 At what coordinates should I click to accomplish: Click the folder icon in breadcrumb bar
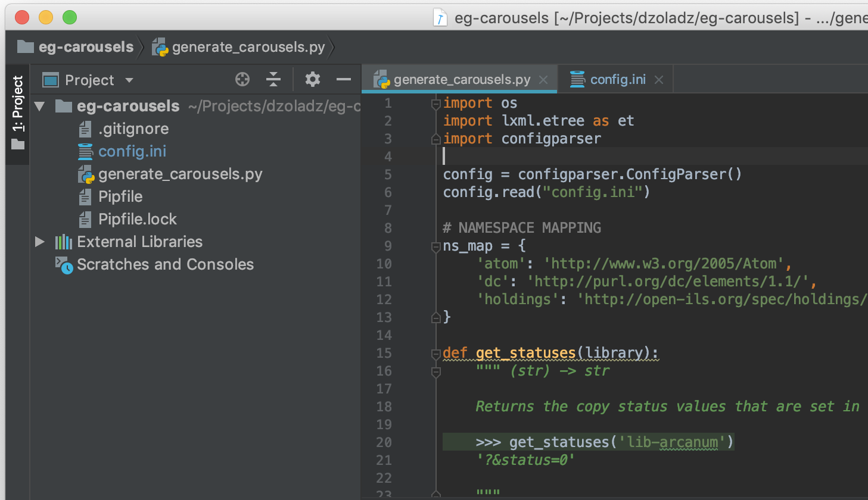click(x=26, y=46)
